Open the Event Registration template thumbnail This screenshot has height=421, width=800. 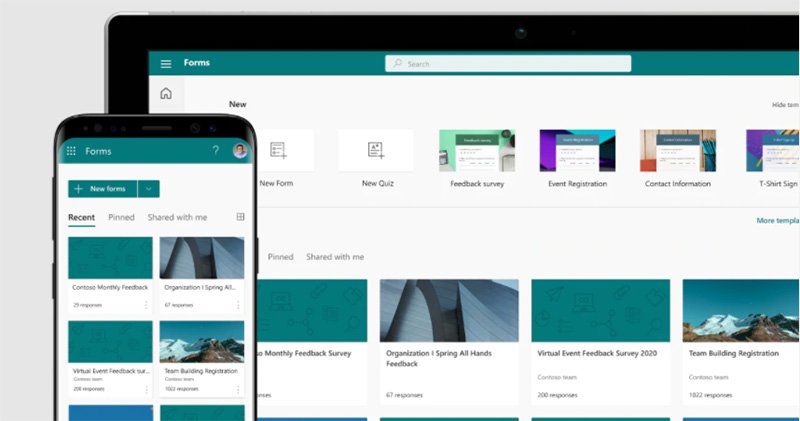(578, 151)
